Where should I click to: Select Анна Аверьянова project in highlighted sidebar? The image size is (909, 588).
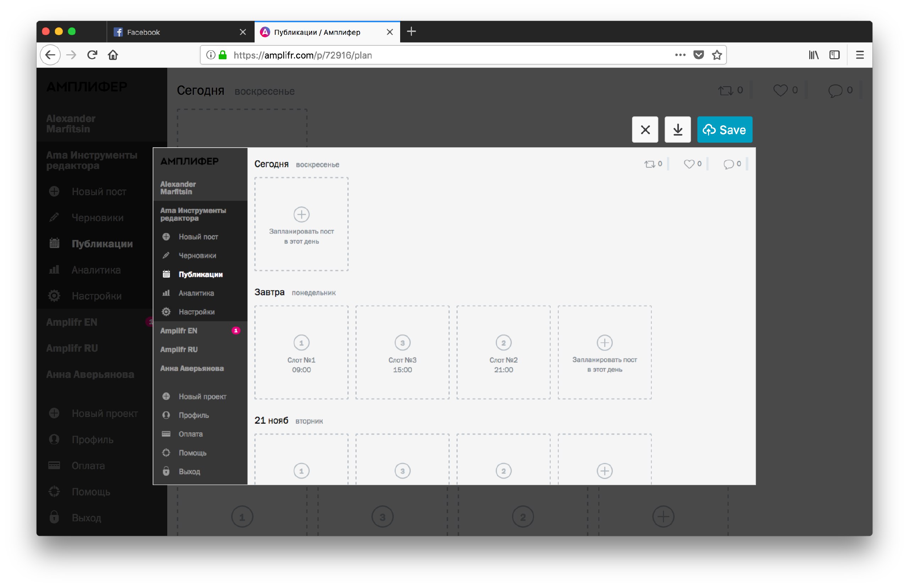click(192, 368)
